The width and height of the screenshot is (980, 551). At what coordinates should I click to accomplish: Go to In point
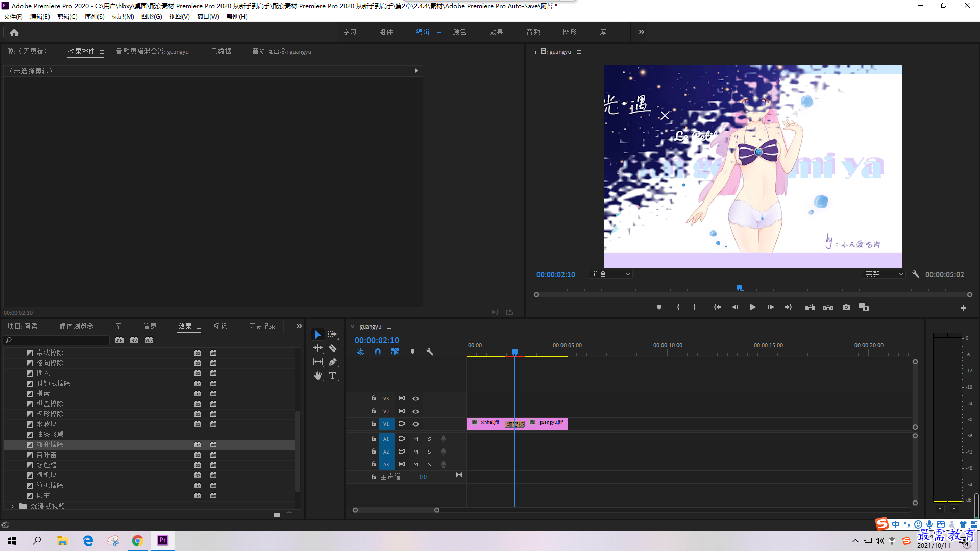(717, 307)
